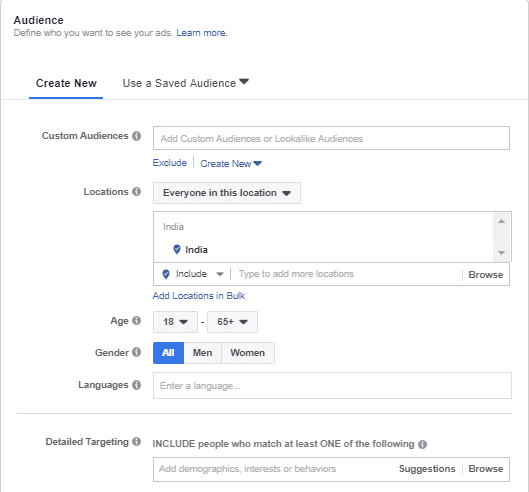
Task: Select Women gender option
Action: 248,353
